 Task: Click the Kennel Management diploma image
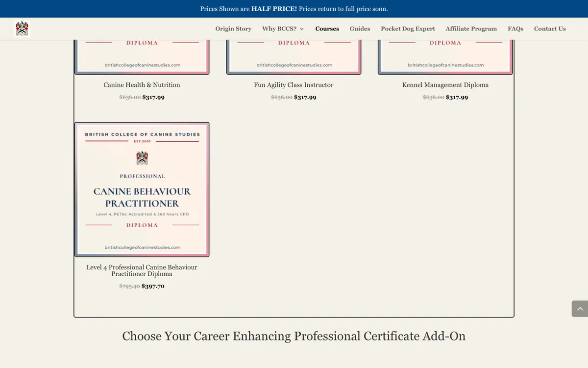[445, 57]
